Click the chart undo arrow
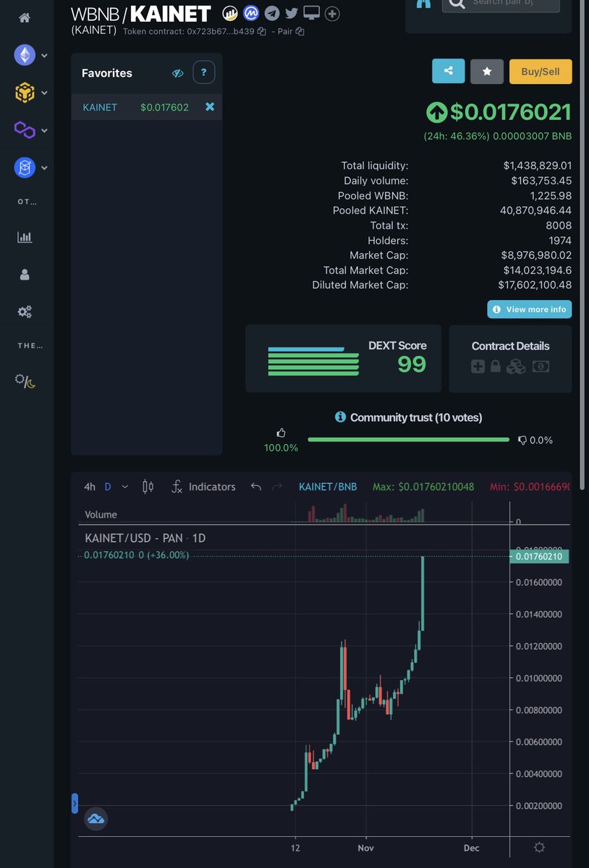The image size is (589, 868). [x=255, y=487]
